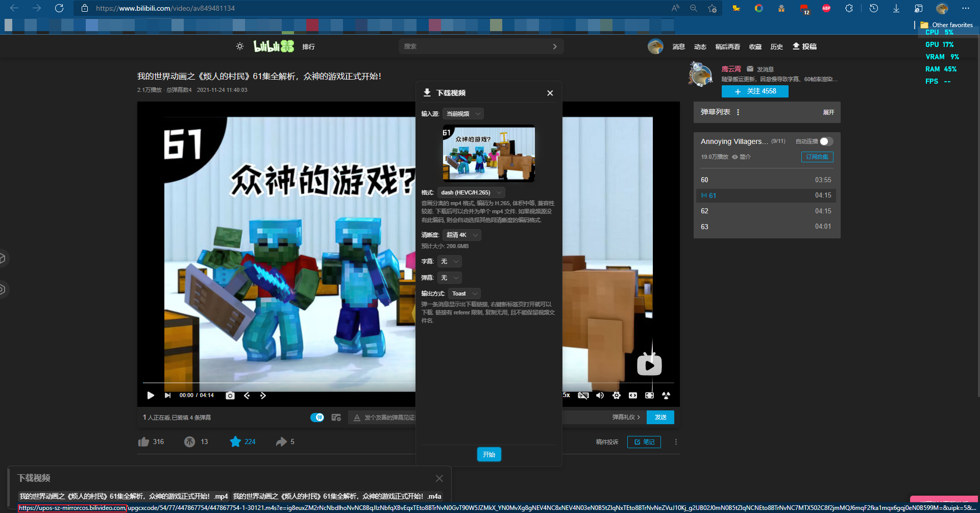Image resolution: width=980 pixels, height=513 pixels.
Task: Select episode 62 in the playlist
Action: [x=767, y=211]
